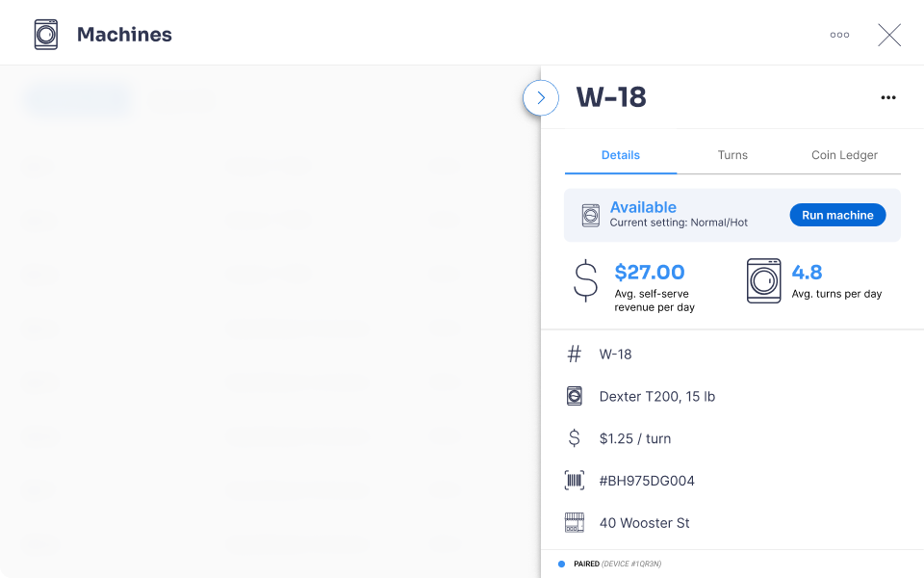
Task: Open the Coin Ledger tab
Action: click(x=844, y=155)
